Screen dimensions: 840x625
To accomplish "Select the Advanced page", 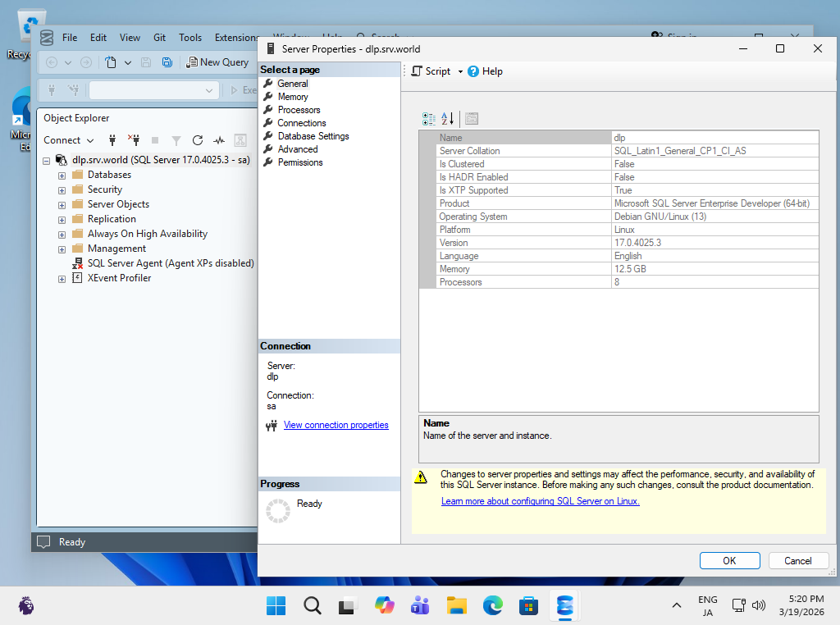I will (x=298, y=149).
